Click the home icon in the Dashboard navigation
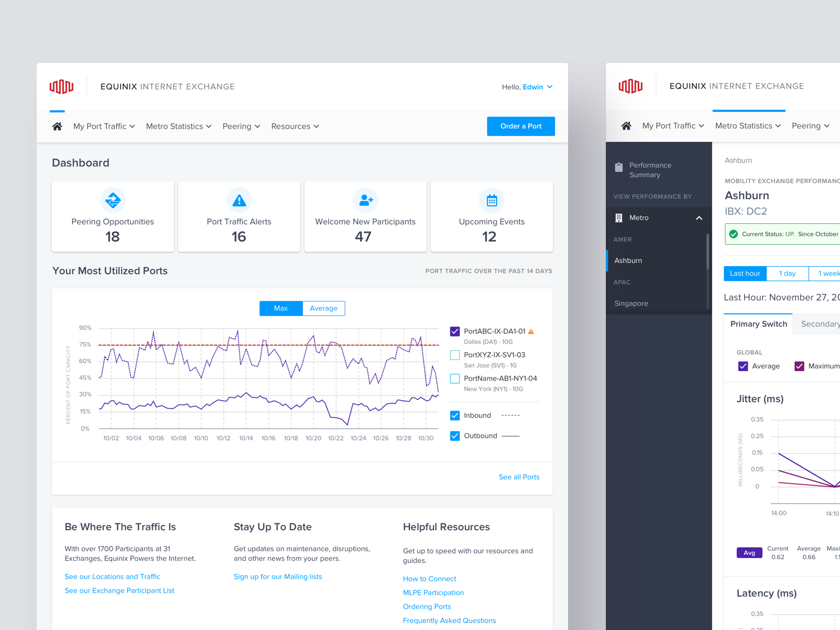The height and width of the screenshot is (630, 840). (x=57, y=126)
